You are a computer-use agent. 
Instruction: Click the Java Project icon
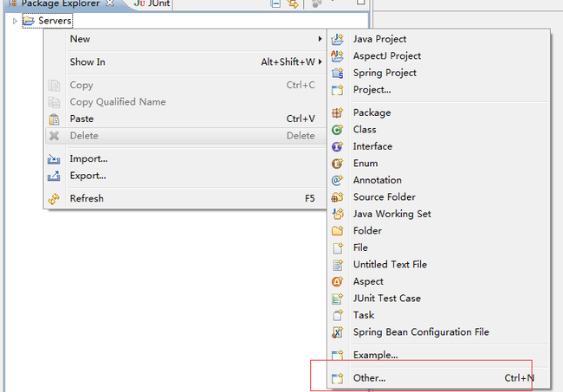point(337,39)
